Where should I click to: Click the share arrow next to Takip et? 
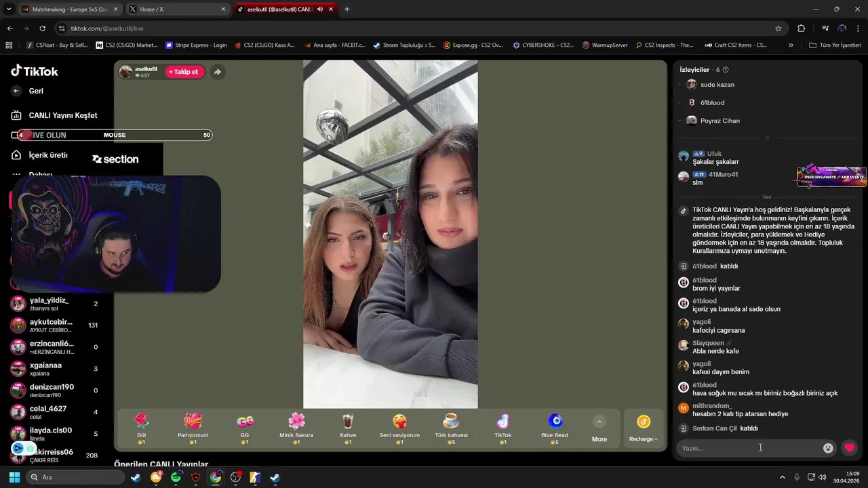(x=217, y=72)
